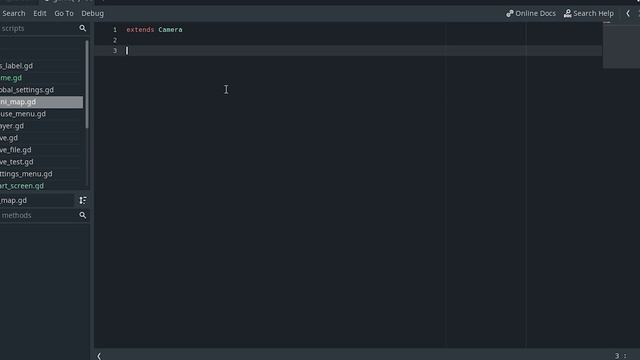
Task: Select the green me.gd script
Action: coord(41,78)
